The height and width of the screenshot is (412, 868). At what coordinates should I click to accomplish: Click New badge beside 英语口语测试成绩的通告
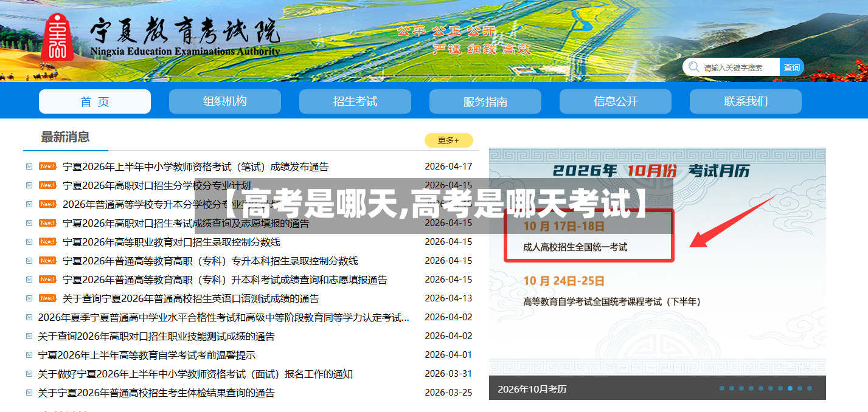[x=47, y=298]
